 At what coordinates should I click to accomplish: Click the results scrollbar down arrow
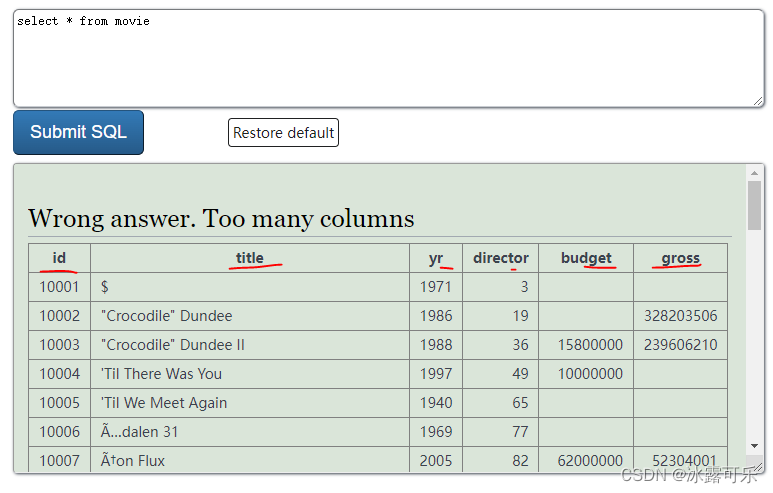(754, 446)
